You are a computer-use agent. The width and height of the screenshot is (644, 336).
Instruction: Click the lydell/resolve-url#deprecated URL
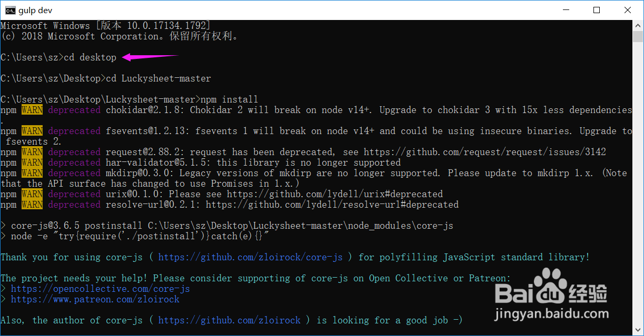[x=332, y=205]
